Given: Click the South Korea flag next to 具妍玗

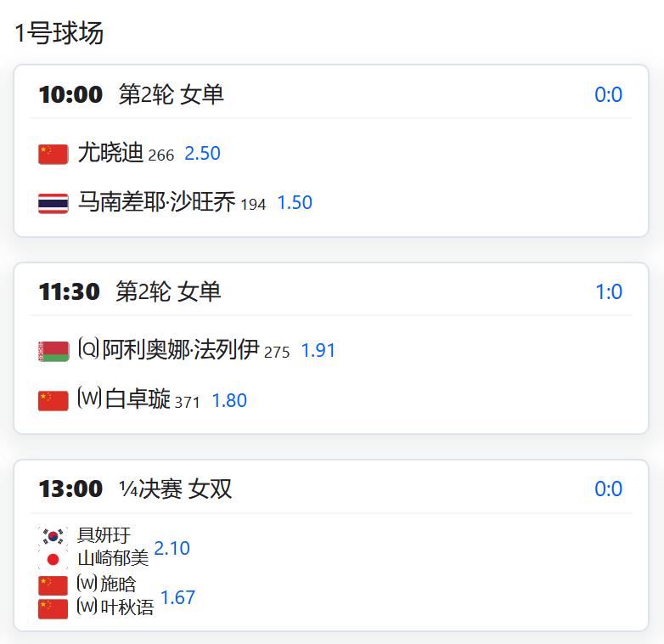Looking at the screenshot, I should (53, 536).
